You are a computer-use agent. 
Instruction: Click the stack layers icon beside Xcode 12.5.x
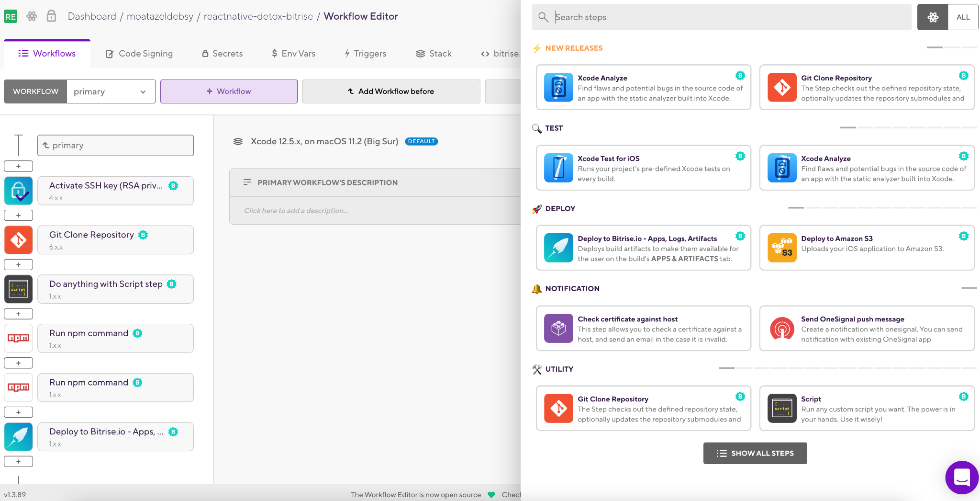(x=238, y=141)
